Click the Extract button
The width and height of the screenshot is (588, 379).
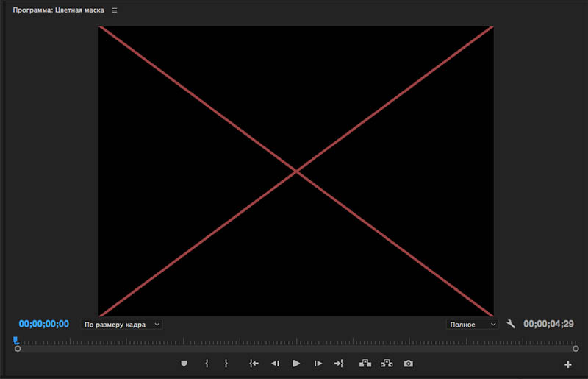coord(387,364)
